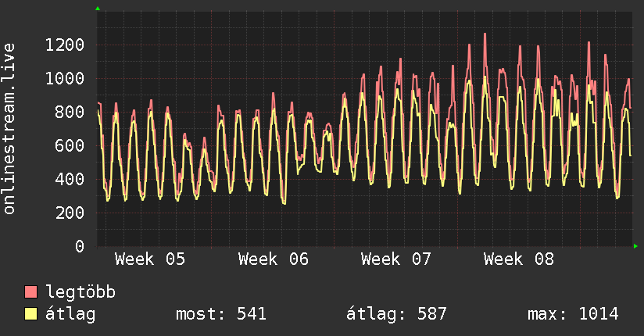The width and height of the screenshot is (644, 336).
Task: Click the 0 y-axis value
Action: (80, 246)
